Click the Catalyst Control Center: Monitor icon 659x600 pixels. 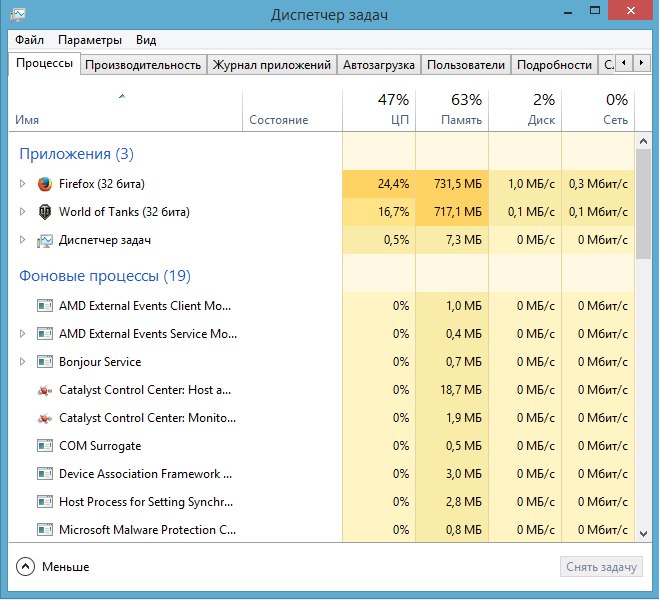pos(44,418)
